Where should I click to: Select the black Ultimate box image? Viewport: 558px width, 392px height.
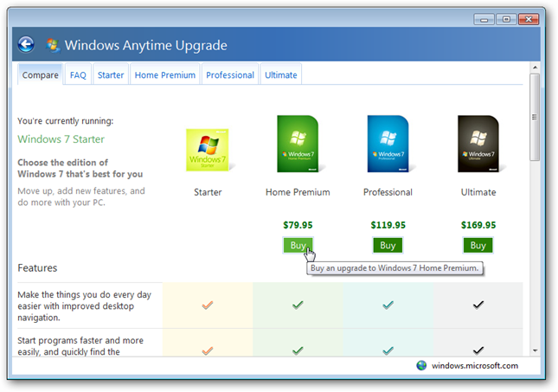pyautogui.click(x=479, y=144)
